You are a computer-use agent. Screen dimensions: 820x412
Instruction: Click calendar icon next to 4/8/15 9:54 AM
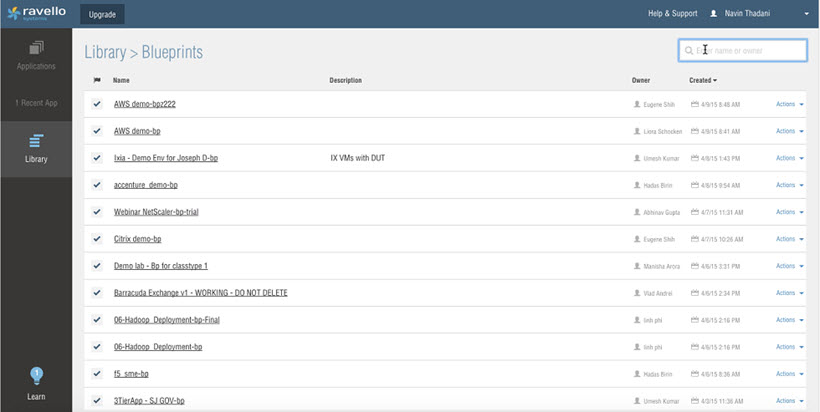(695, 185)
